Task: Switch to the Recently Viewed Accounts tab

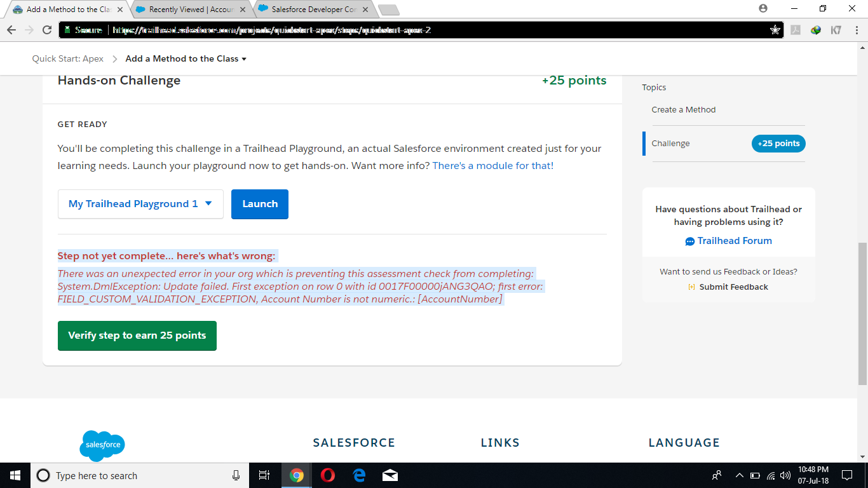Action: tap(190, 9)
